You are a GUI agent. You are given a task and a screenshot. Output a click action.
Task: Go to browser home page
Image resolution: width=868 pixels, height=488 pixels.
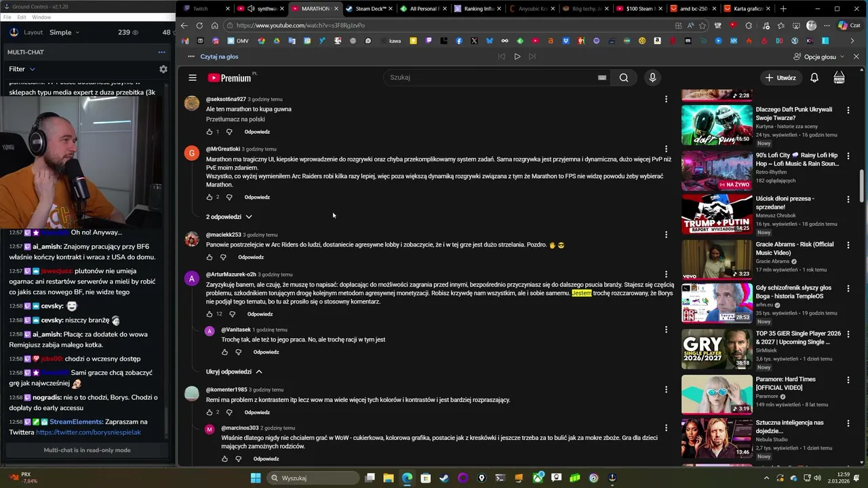(215, 26)
